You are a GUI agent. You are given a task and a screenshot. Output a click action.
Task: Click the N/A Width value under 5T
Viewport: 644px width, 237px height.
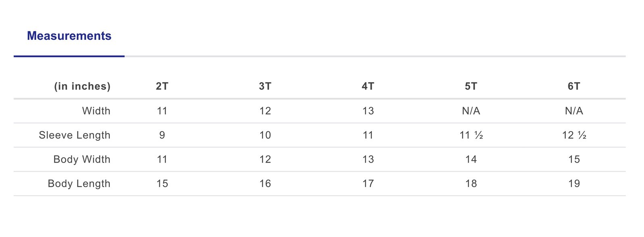point(471,111)
